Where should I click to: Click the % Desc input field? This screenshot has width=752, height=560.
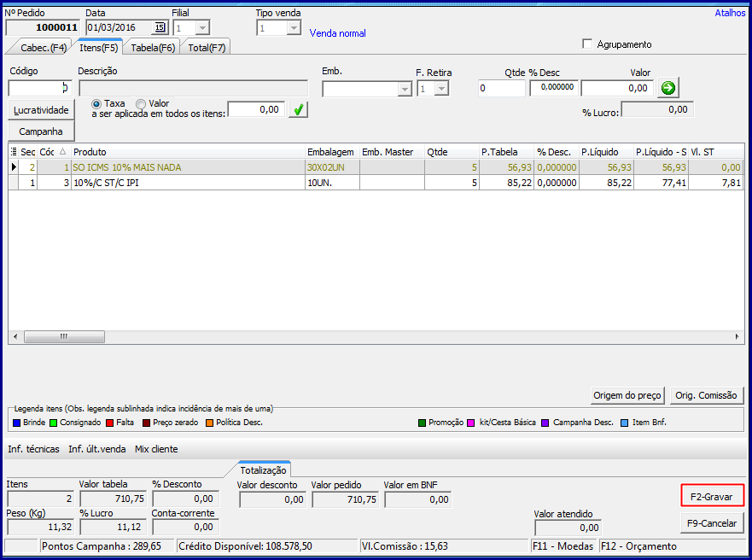pyautogui.click(x=554, y=88)
